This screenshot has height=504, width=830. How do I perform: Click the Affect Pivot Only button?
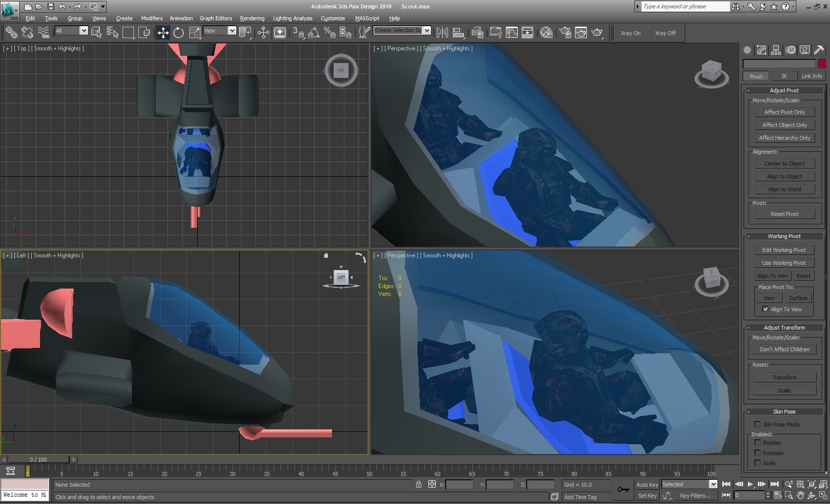[784, 112]
